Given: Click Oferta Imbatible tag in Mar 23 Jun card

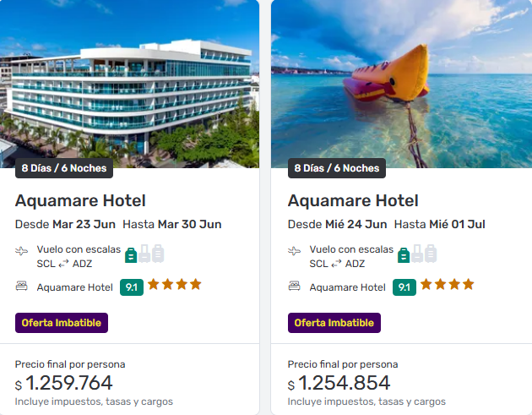Looking at the screenshot, I should click(x=62, y=323).
